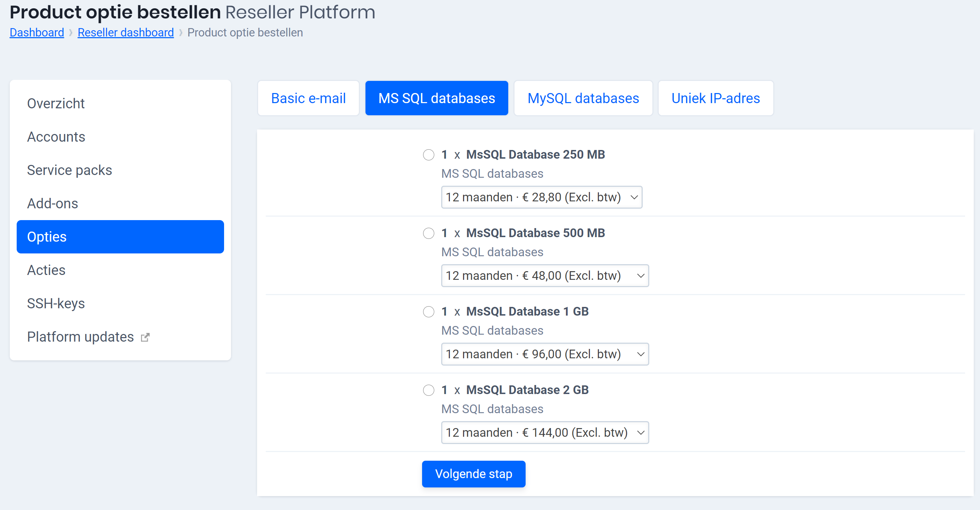Open Overzicht in the sidebar
This screenshot has width=980, height=510.
pos(56,103)
